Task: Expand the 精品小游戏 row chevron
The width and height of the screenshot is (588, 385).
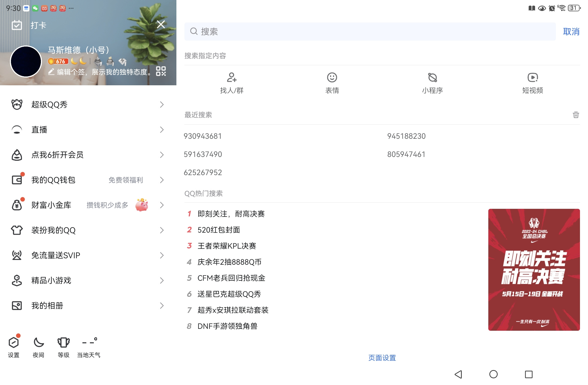Action: (x=162, y=280)
